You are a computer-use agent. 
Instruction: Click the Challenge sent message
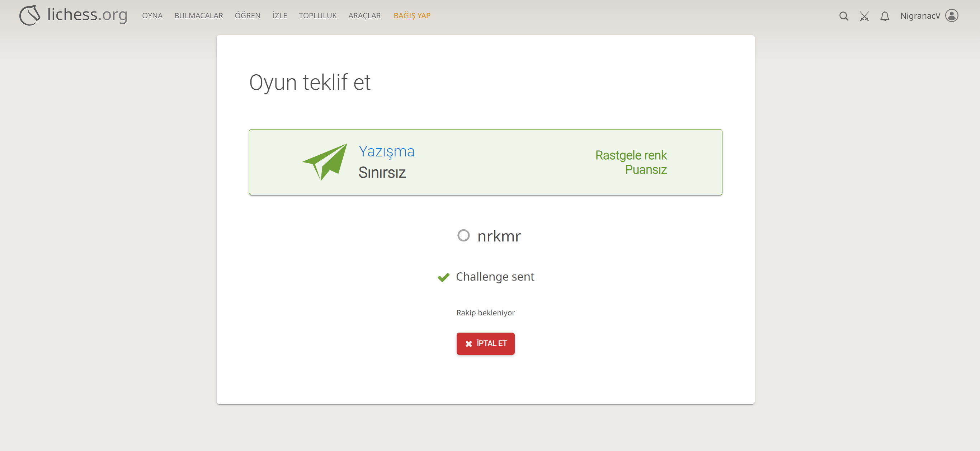495,277
